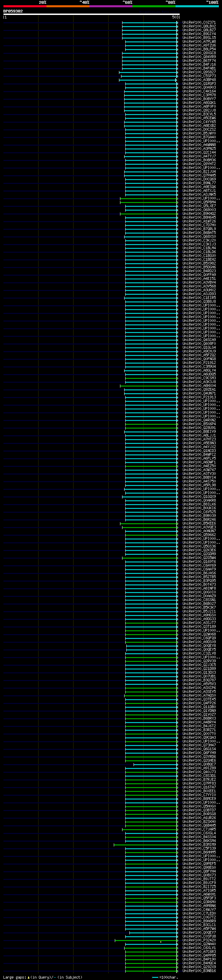Select hit label UniRef100_B5KEE6

click(199, 524)
